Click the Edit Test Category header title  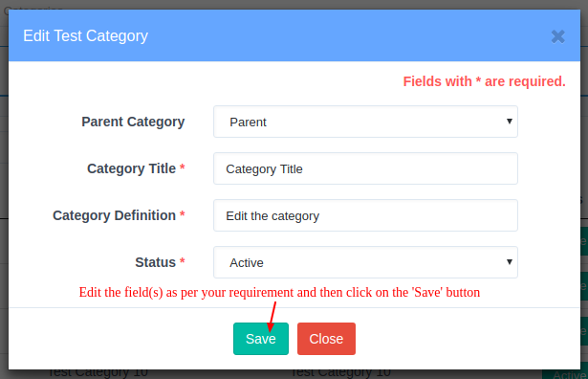pyautogui.click(x=85, y=36)
